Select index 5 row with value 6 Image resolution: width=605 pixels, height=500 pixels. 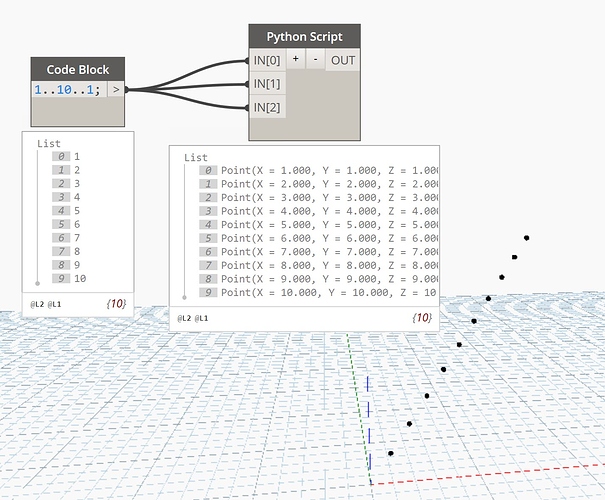(66, 224)
